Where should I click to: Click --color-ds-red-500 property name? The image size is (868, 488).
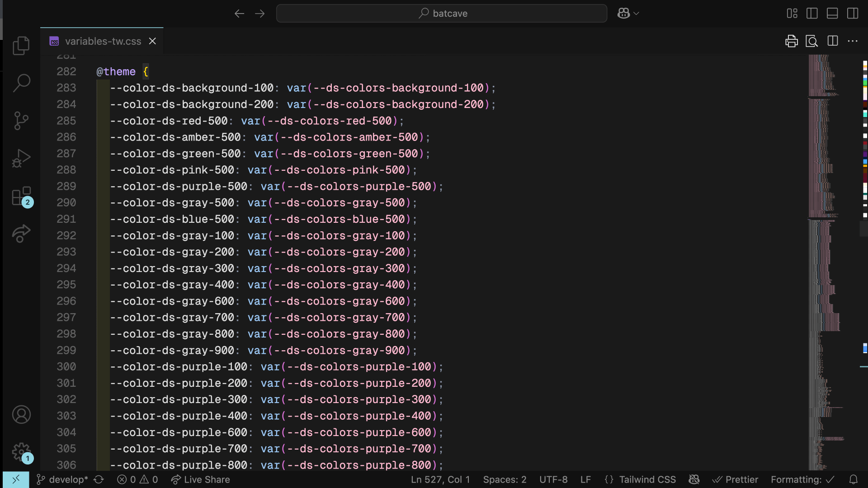(169, 121)
